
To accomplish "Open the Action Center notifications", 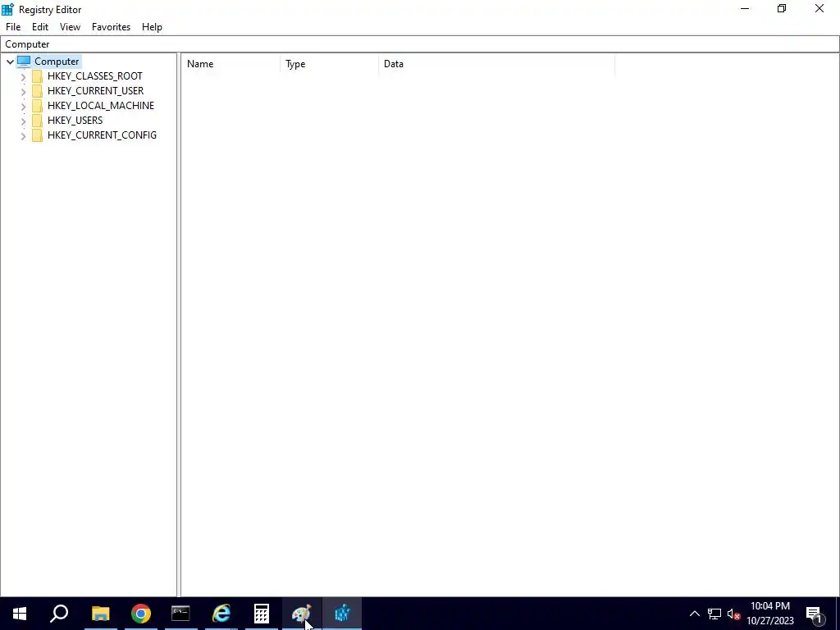I will (815, 614).
